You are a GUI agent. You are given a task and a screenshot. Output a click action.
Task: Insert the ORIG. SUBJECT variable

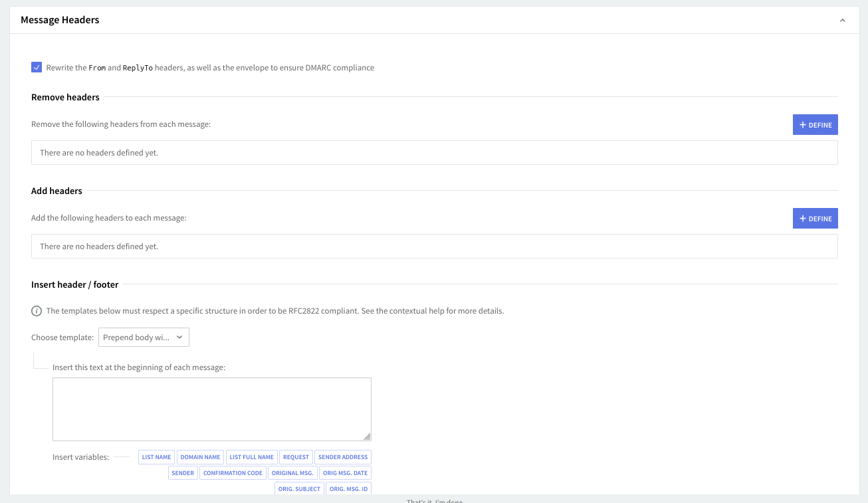[x=299, y=489]
